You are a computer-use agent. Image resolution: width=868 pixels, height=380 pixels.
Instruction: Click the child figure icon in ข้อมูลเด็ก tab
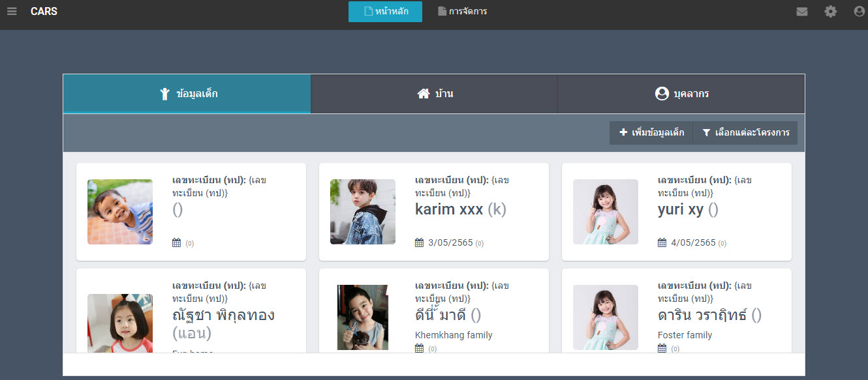164,94
